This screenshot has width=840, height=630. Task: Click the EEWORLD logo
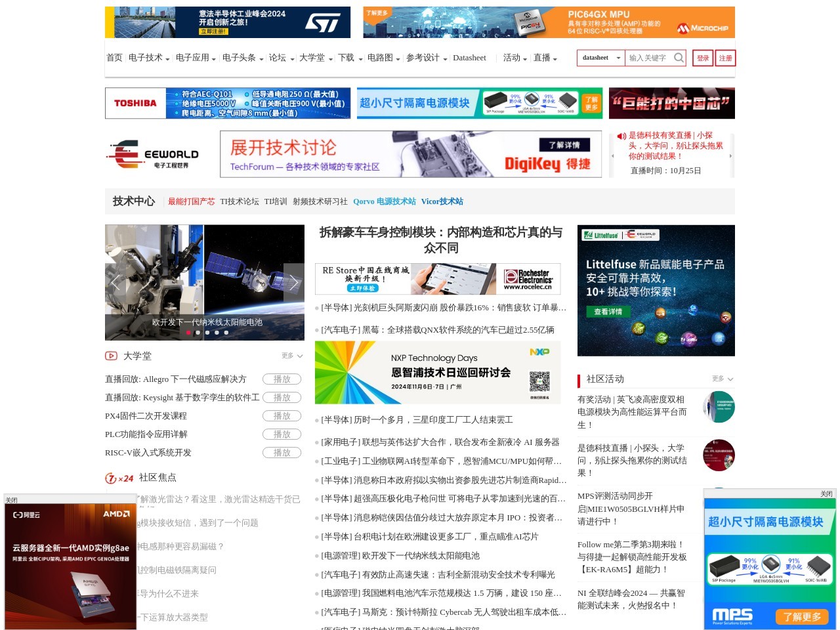coord(153,154)
